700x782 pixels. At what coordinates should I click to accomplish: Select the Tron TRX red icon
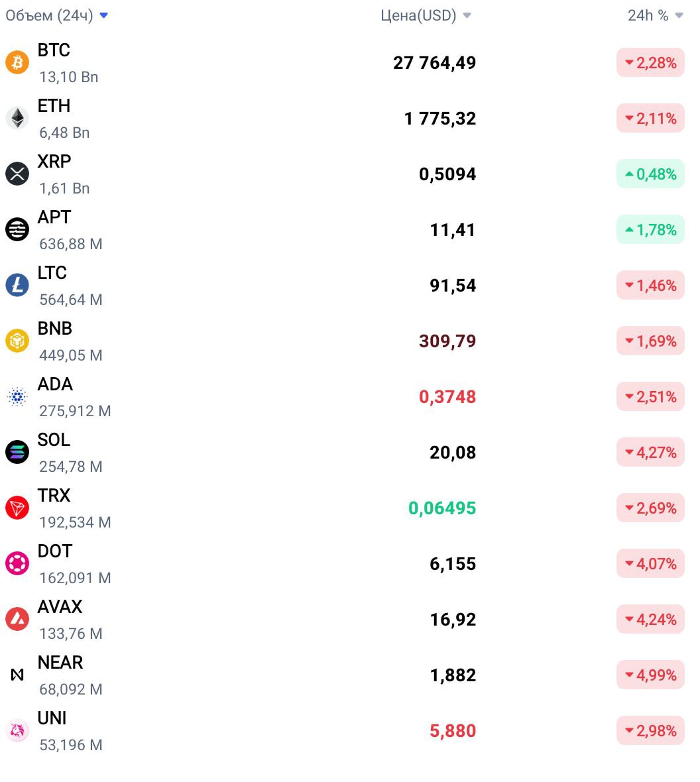(17, 508)
